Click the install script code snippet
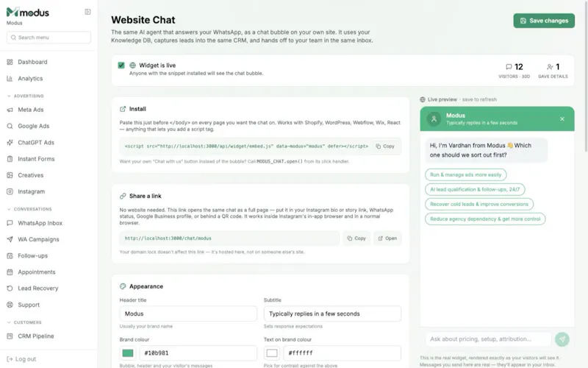Viewport: 588px width, 368px height. [x=246, y=146]
